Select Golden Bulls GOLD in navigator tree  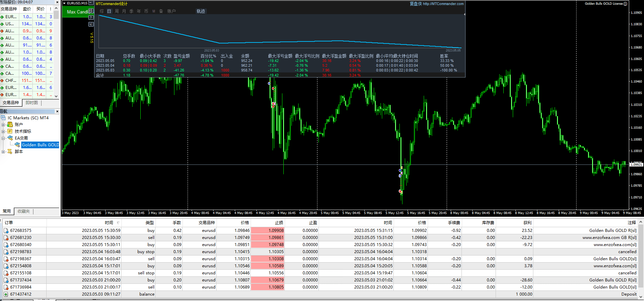pos(40,145)
